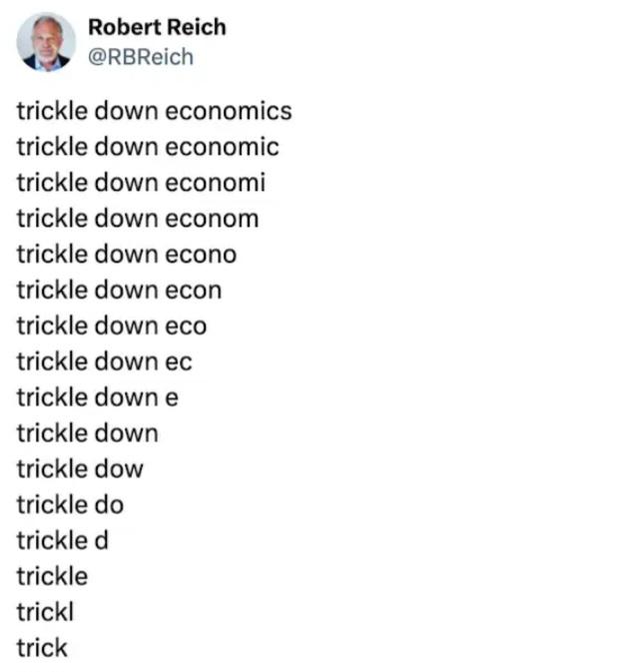Image resolution: width=620 pixels, height=672 pixels.
Task: Click the line 'trickle down econ'
Action: [119, 291]
